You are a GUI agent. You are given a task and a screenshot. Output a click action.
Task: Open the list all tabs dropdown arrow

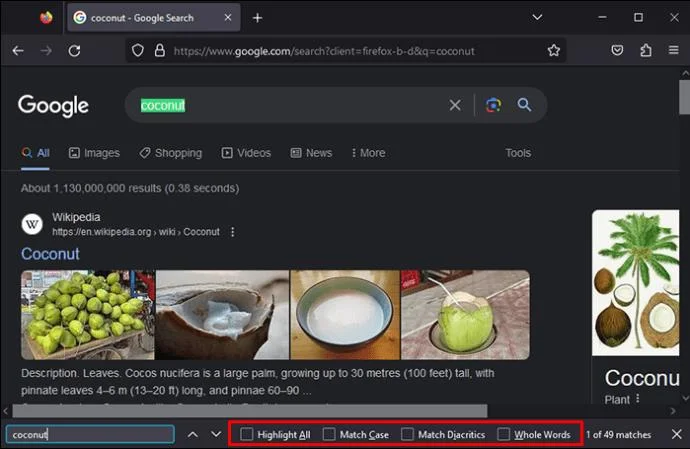537,17
